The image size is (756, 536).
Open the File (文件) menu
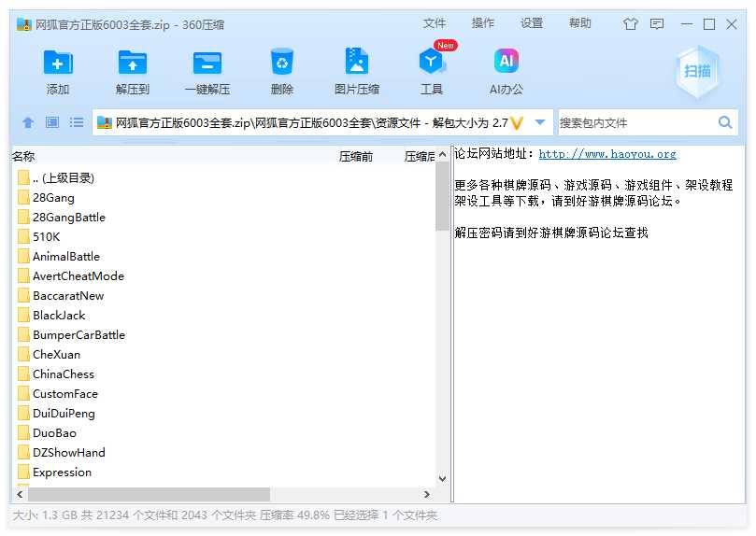(435, 23)
